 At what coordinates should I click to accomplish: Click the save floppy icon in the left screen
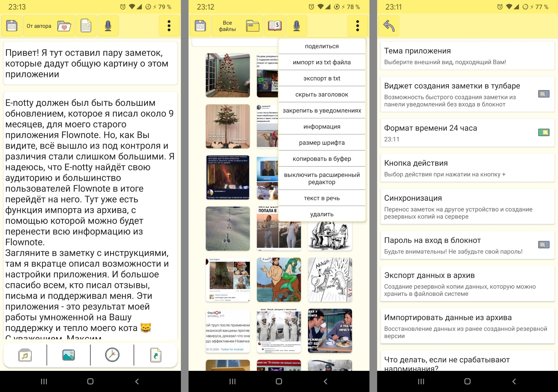click(12, 26)
